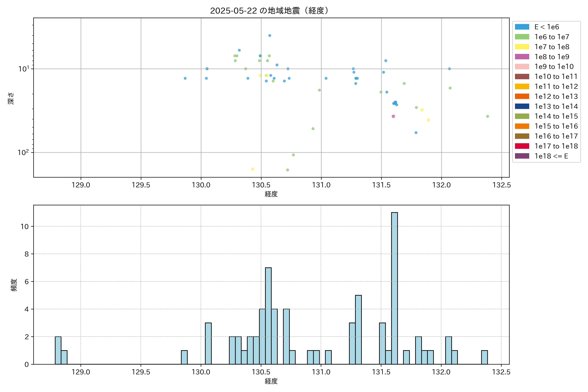Viewport: 588px width, 392px height.
Task: Click the rightmost green scatter point
Action: [x=488, y=116]
